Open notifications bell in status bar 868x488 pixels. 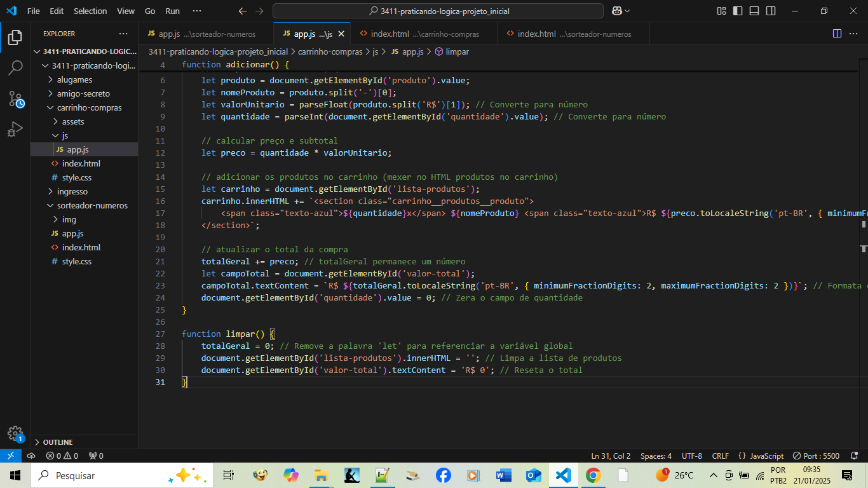[x=855, y=456]
